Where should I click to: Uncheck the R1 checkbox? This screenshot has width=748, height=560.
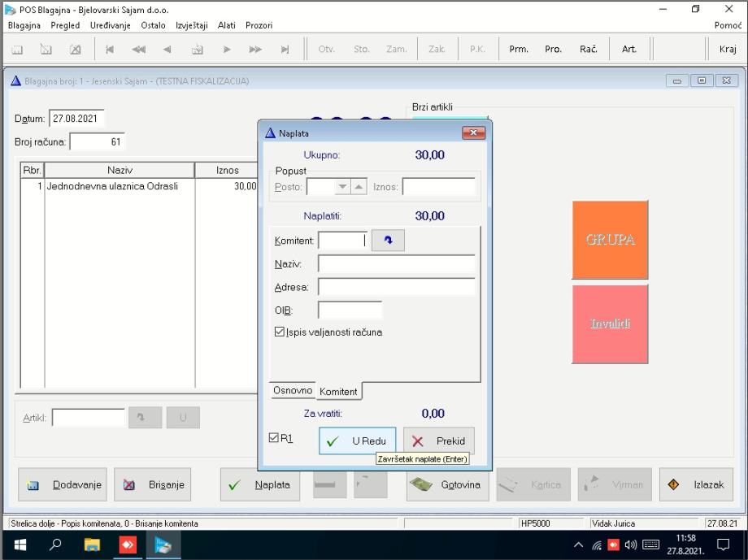pyautogui.click(x=274, y=437)
